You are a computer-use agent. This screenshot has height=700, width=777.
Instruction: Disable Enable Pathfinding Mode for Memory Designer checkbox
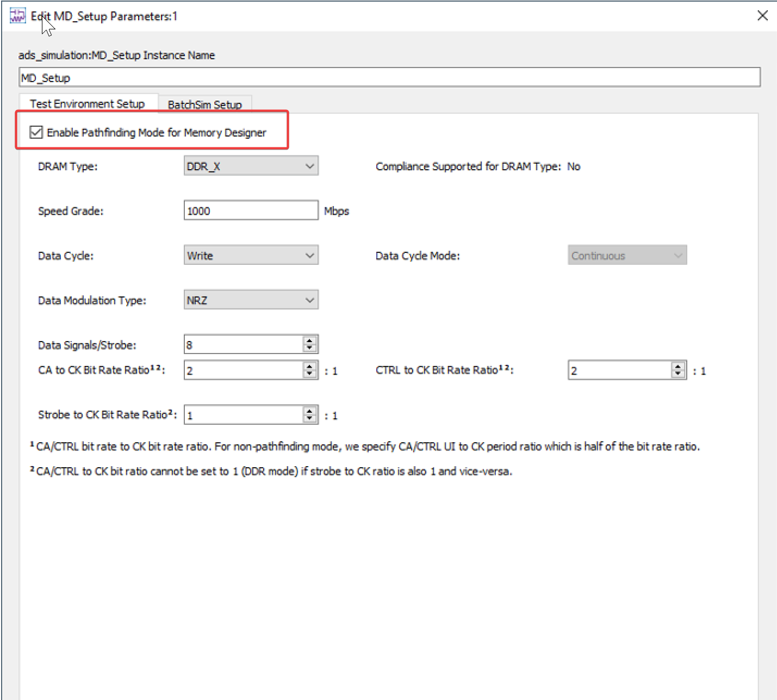(x=36, y=132)
